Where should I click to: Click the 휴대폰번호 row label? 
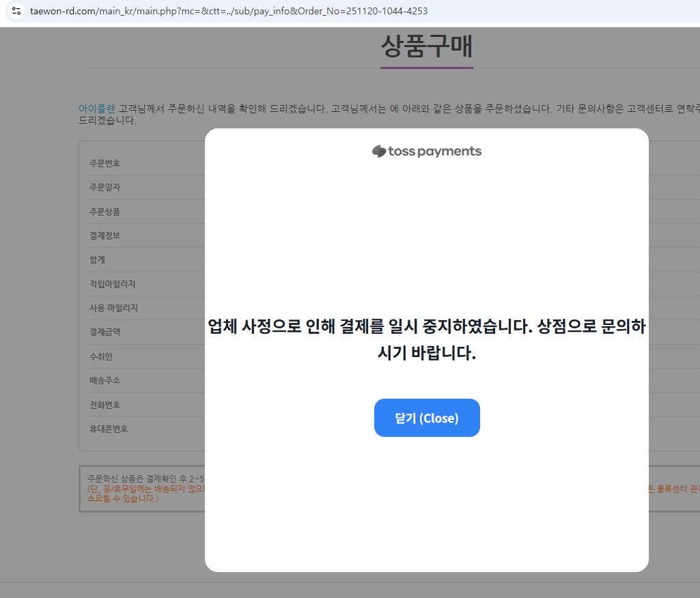[109, 429]
